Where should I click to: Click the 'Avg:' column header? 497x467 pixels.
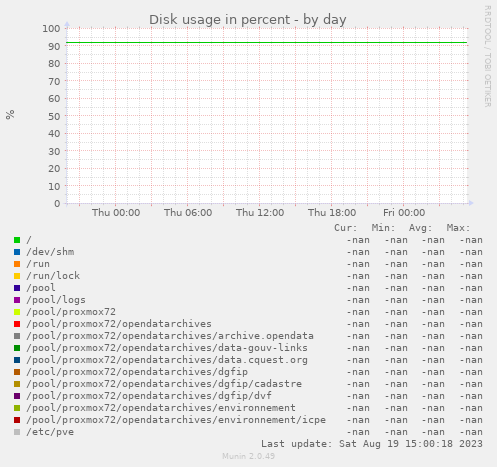click(x=421, y=228)
